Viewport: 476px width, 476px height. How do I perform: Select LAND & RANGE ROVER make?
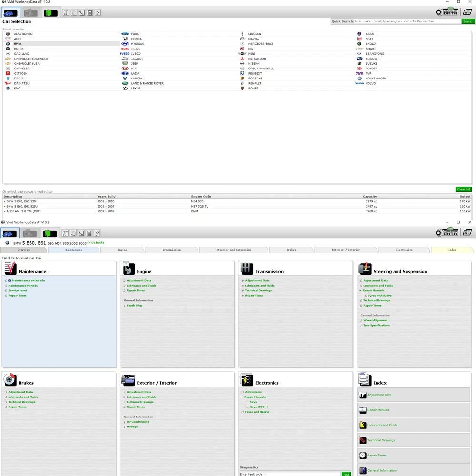(x=147, y=83)
